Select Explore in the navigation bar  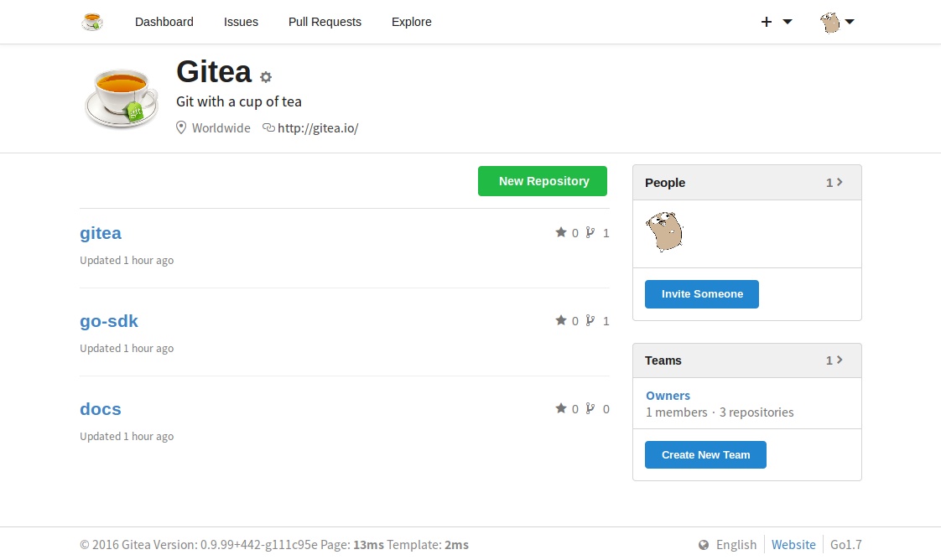tap(412, 22)
